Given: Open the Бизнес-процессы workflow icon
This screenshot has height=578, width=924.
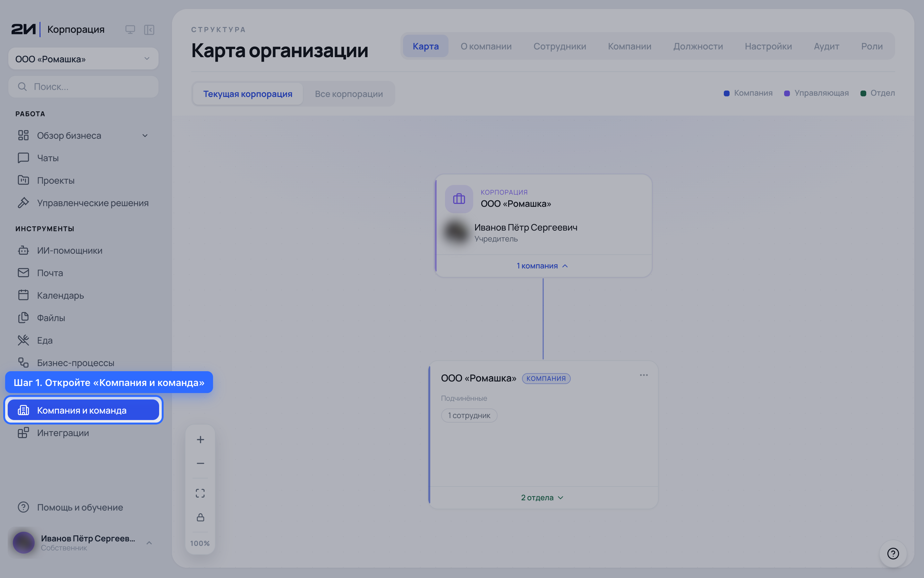Looking at the screenshot, I should tap(23, 363).
